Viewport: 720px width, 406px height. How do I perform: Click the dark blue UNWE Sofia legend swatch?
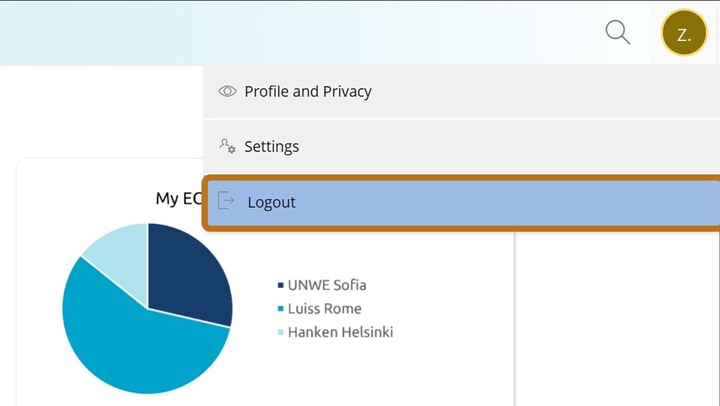pos(280,285)
